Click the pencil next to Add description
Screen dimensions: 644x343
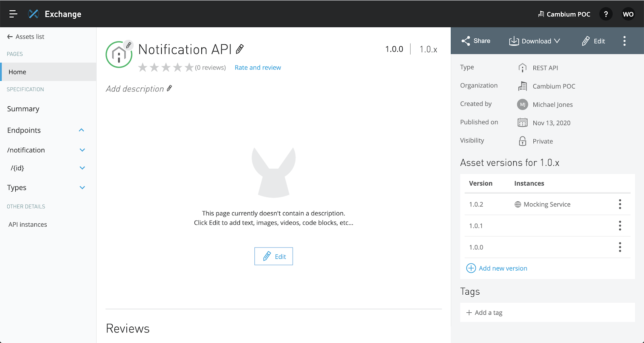(x=169, y=88)
